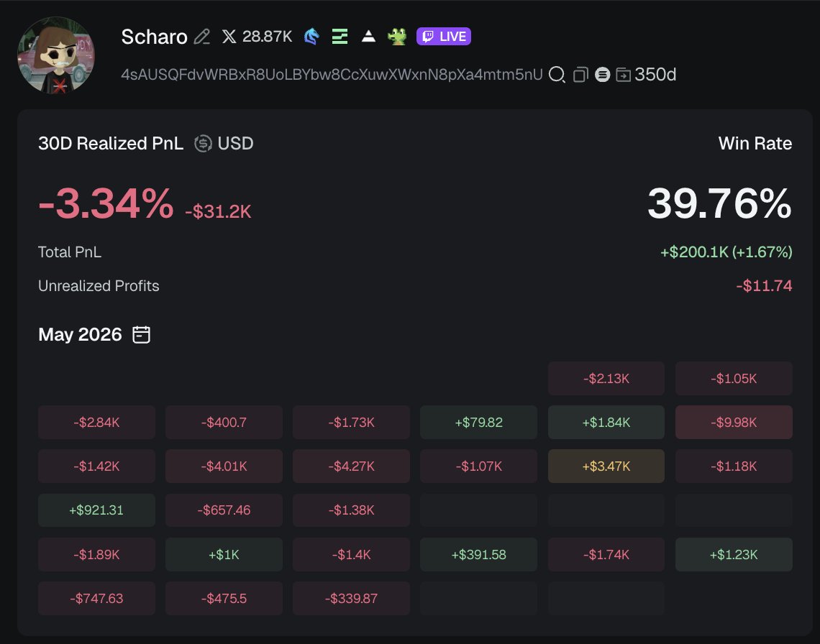Select the -$4.01K day cell
820x644 pixels.
click(224, 466)
